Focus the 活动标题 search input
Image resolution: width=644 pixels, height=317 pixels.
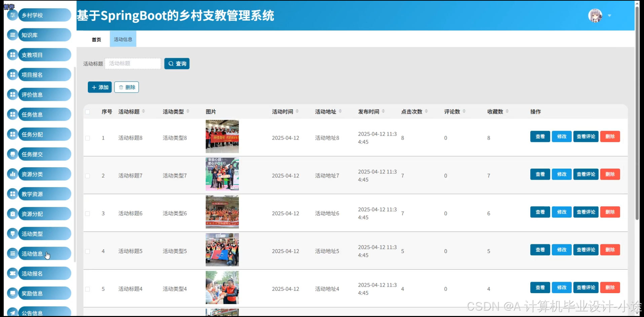[133, 64]
